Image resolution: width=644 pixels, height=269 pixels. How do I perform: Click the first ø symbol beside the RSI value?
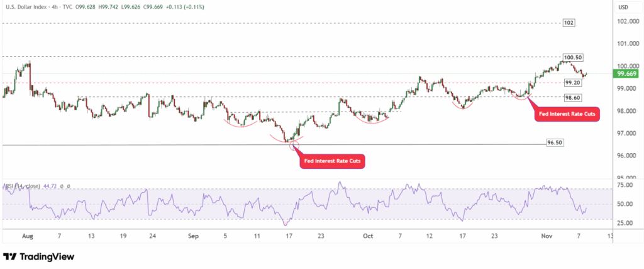tap(62, 186)
